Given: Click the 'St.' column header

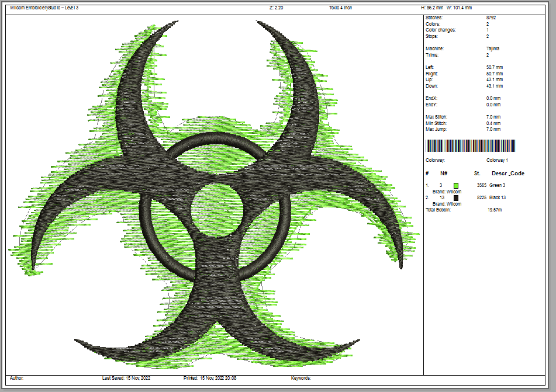Looking at the screenshot, I should (x=477, y=174).
